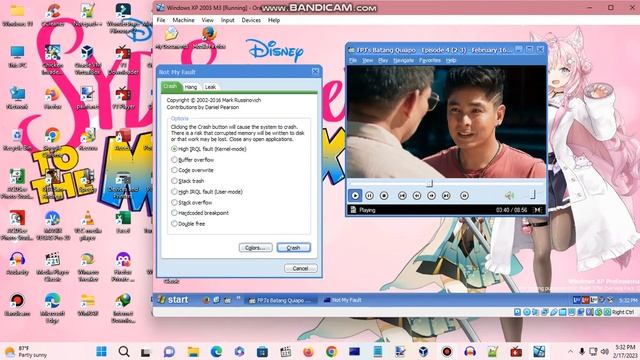
Task: Open the Colors... dialog button
Action: click(256, 248)
